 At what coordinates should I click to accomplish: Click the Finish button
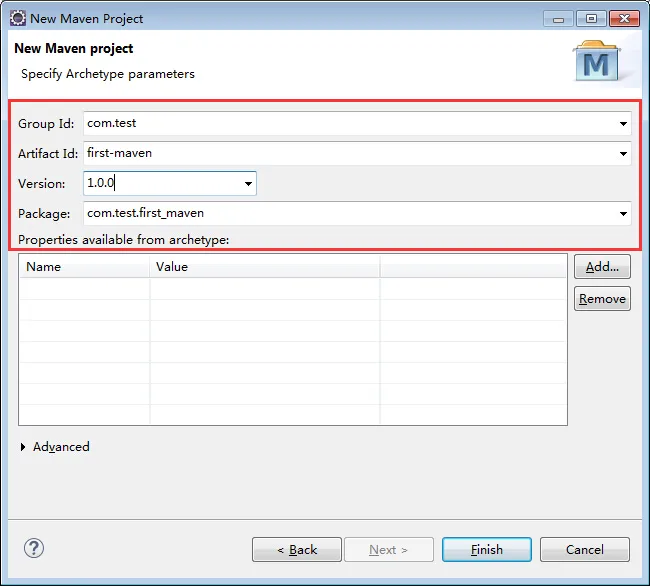[487, 550]
